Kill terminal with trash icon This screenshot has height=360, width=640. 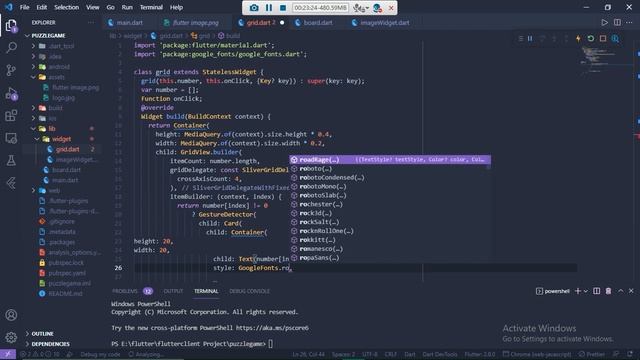tap(608, 291)
